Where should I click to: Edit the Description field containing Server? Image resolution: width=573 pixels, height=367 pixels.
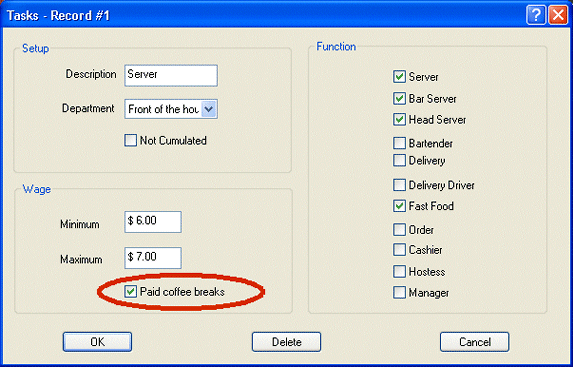pos(171,76)
